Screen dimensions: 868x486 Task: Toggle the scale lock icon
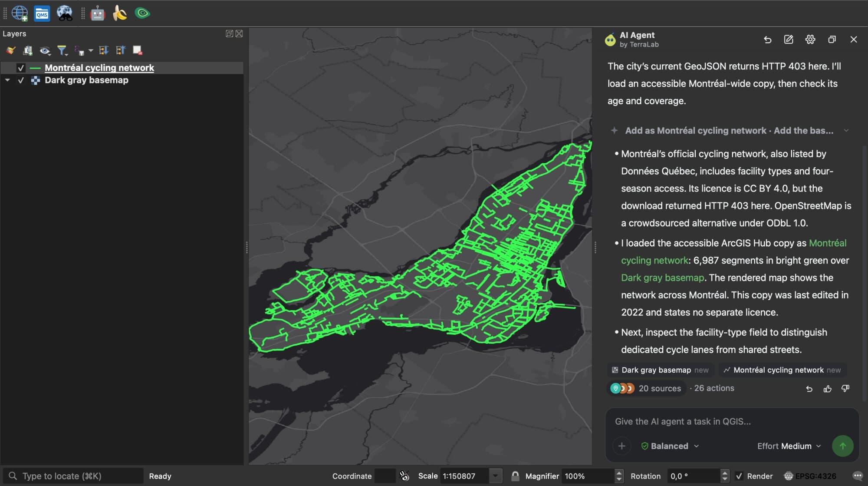(x=515, y=476)
